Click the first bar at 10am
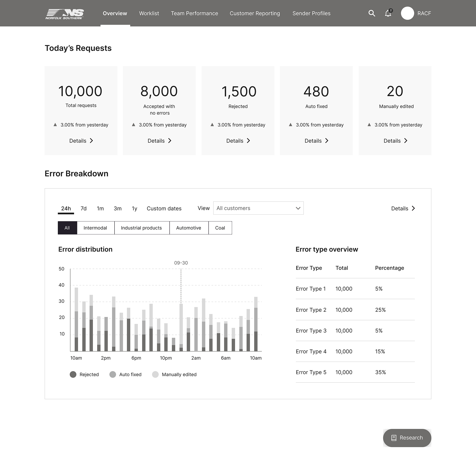 [76, 319]
